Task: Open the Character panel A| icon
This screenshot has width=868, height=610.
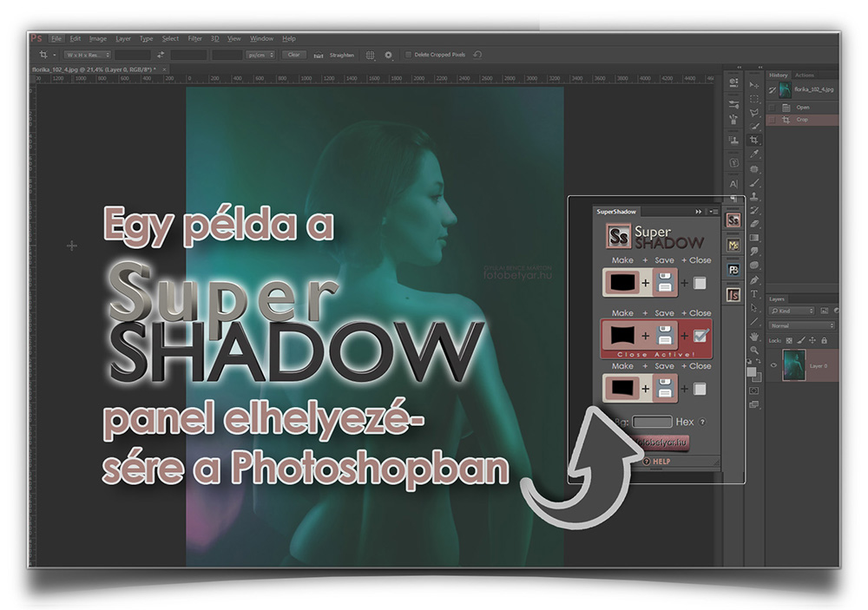Action: pyautogui.click(x=733, y=184)
